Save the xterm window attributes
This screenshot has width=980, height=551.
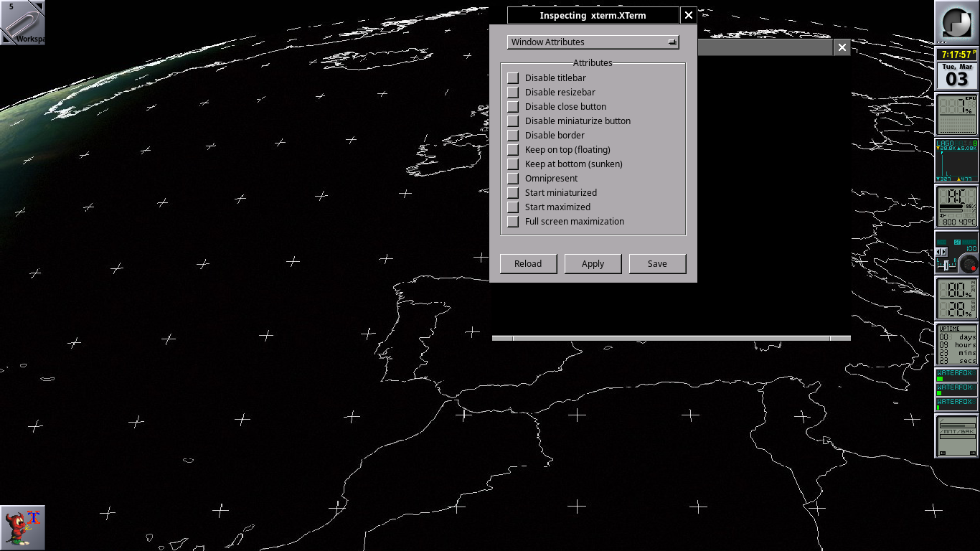coord(656,263)
